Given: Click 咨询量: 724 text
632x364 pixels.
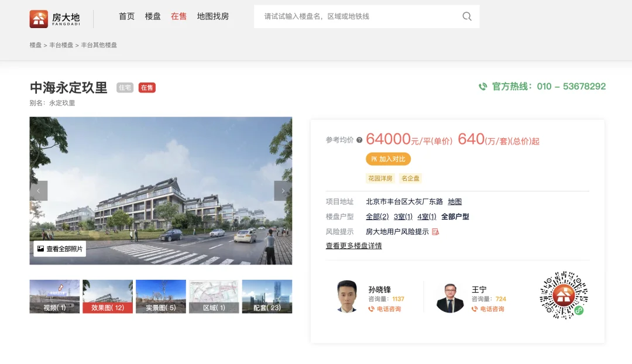Looking at the screenshot, I should click(x=489, y=299).
